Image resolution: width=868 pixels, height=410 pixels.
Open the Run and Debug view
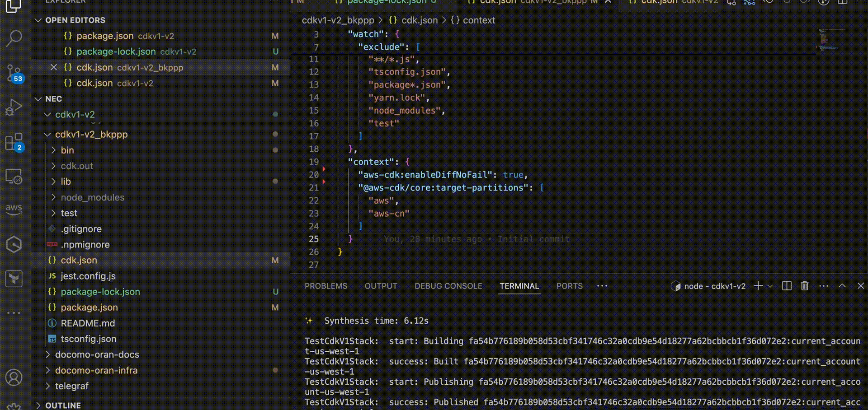point(14,107)
